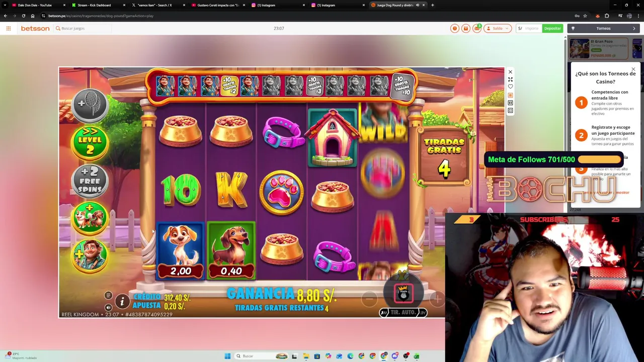Viewport: 644px width, 362px height.
Task: Open weather widget in taskbar corner
Action: pyautogui.click(x=20, y=356)
